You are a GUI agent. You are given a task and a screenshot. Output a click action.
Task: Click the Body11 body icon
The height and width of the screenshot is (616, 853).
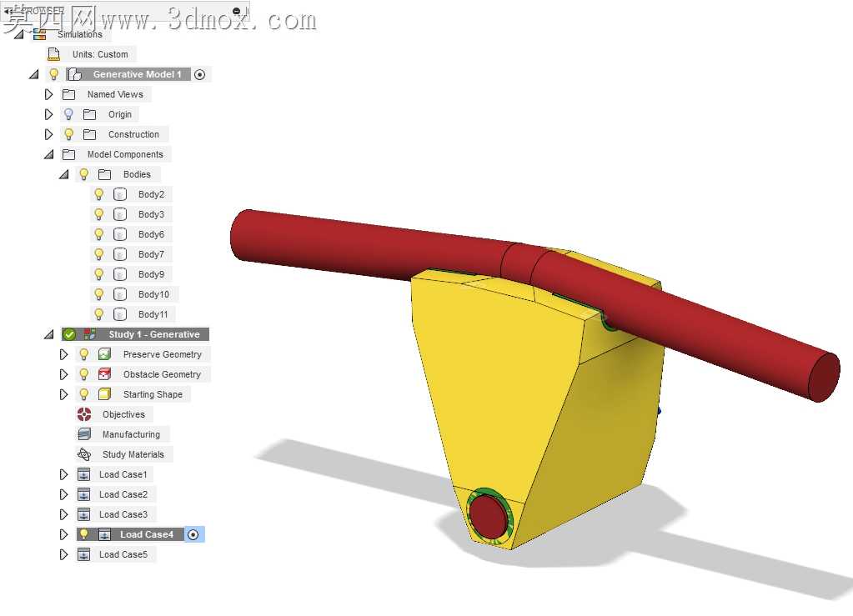pos(120,314)
